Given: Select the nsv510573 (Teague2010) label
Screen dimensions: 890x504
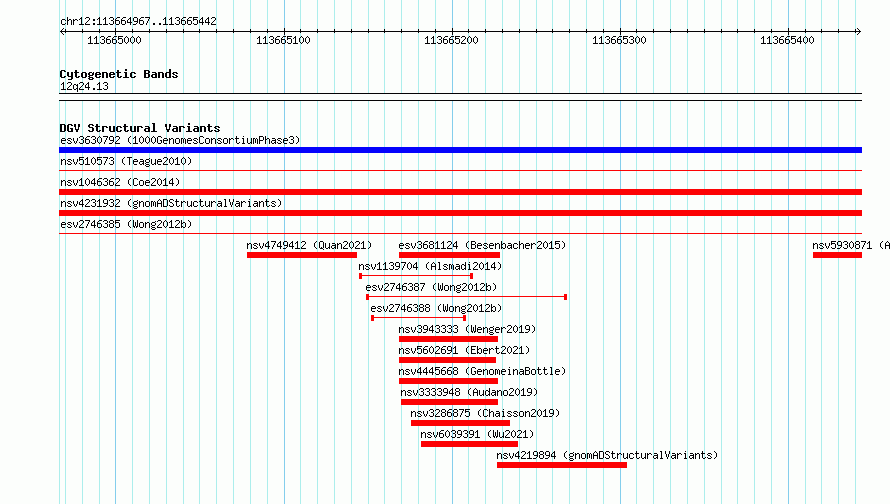Looking at the screenshot, I should (126, 161).
